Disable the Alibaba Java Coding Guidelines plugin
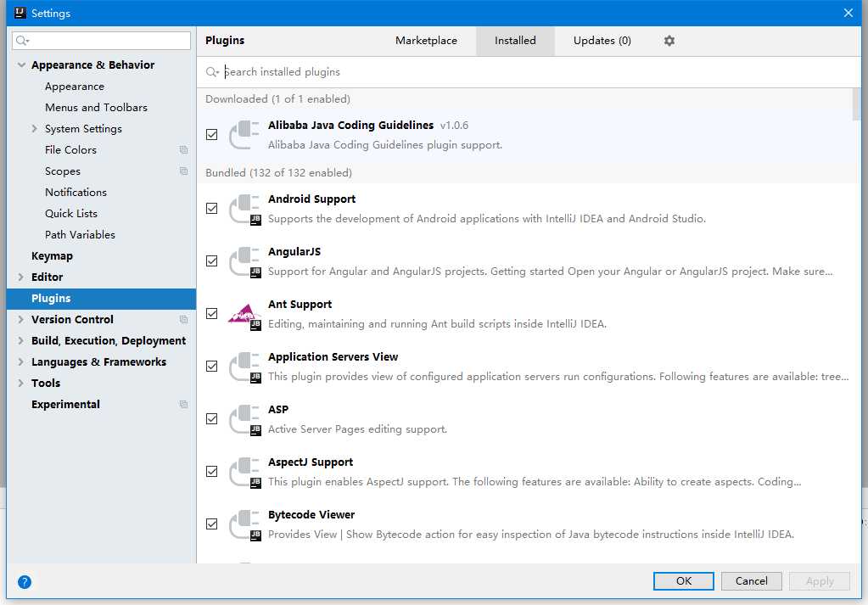868x605 pixels. point(211,135)
